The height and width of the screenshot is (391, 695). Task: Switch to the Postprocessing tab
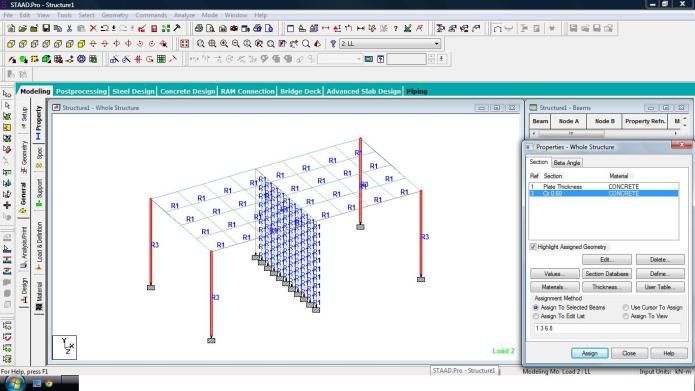pyautogui.click(x=81, y=91)
